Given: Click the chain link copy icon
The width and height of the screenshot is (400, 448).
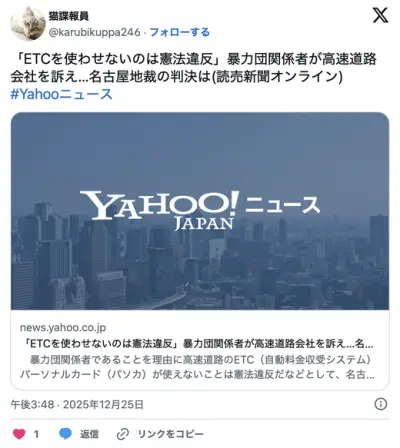Looking at the screenshot, I should [123, 434].
